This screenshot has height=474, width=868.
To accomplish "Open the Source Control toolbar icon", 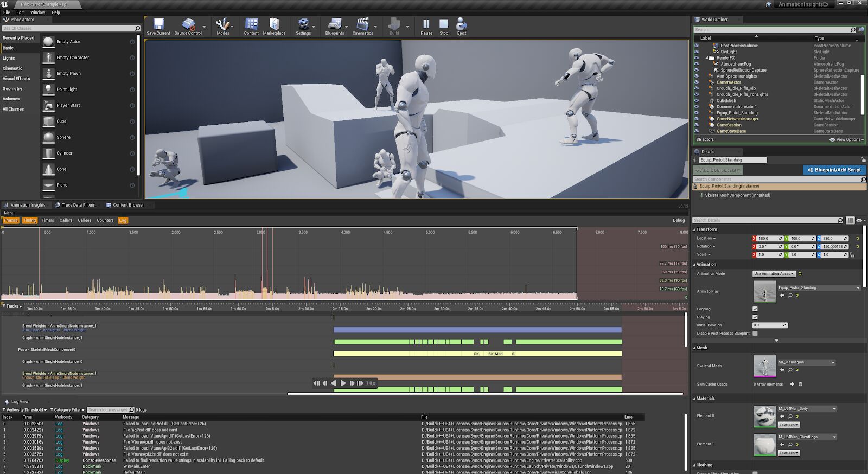I will [188, 25].
